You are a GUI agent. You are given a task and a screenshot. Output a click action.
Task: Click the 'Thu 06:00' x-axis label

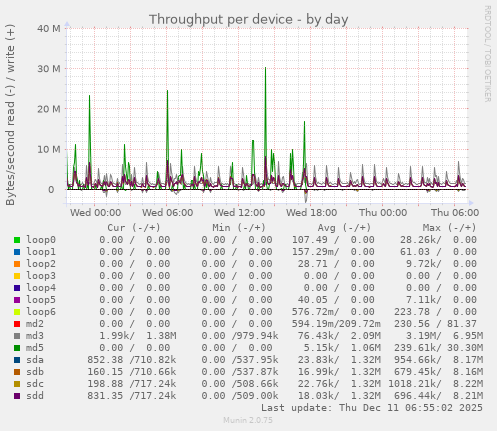point(455,213)
